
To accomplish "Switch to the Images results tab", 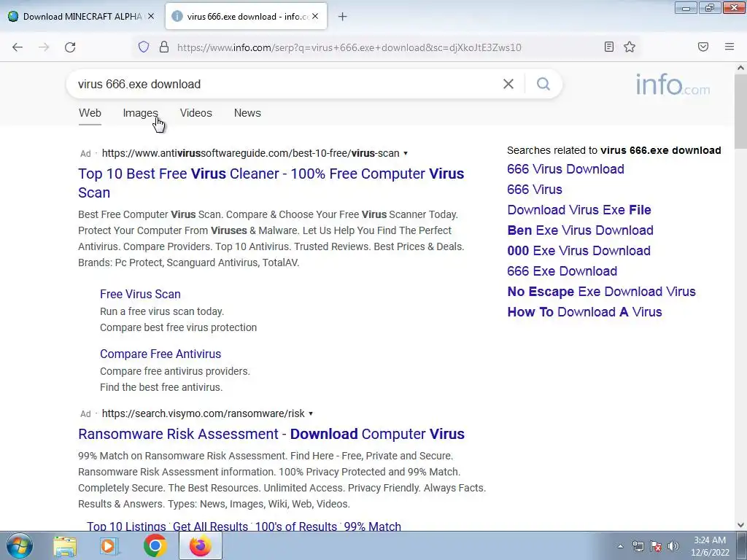I will 140,113.
